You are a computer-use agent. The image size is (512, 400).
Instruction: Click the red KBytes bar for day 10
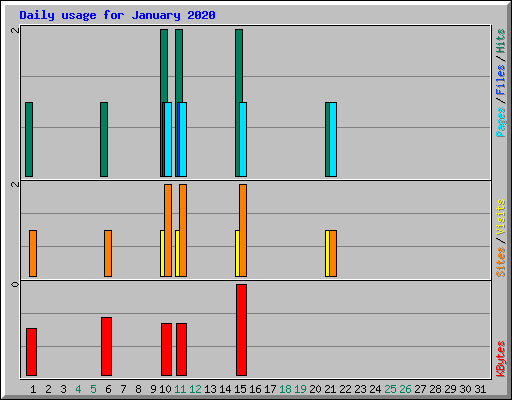(x=166, y=349)
